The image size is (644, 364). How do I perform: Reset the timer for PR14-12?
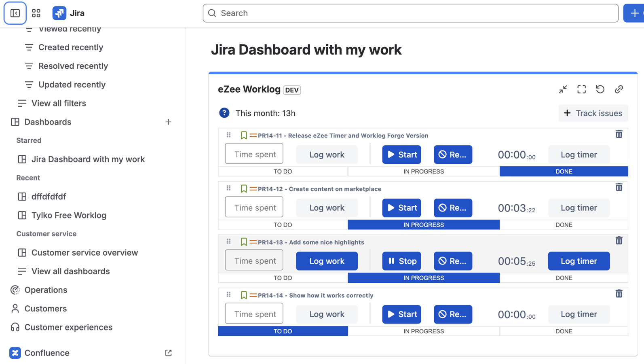click(x=453, y=208)
